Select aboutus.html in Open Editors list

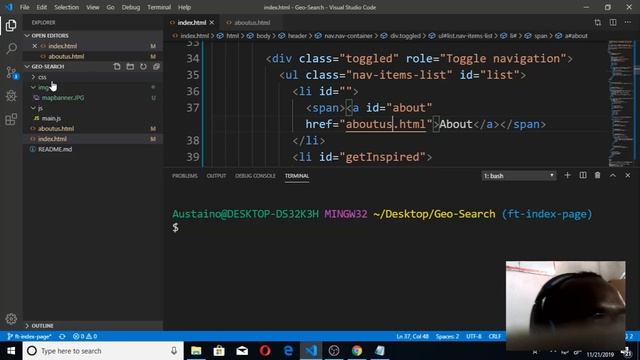tap(66, 56)
